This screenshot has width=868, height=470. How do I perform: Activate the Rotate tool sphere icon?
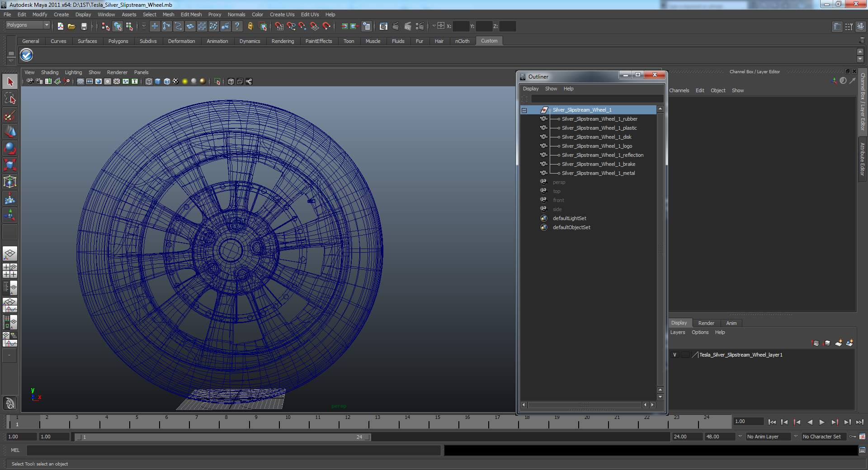[10, 148]
